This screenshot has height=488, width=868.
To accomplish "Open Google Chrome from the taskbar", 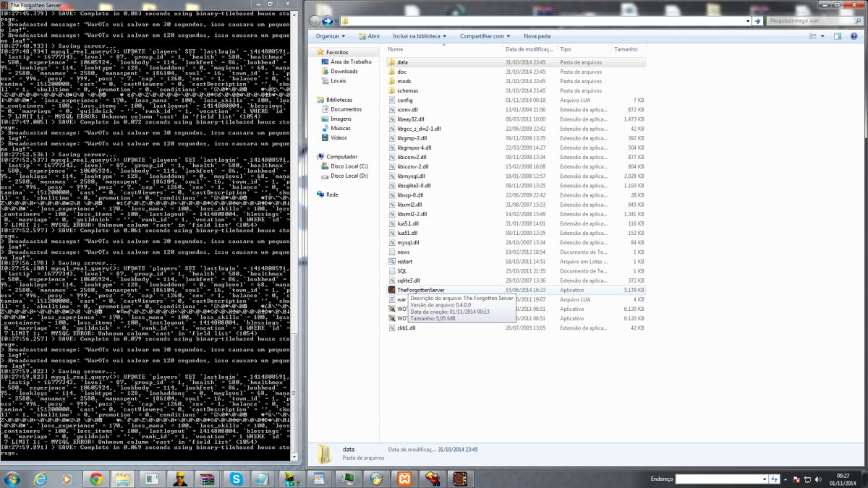I will tap(96, 479).
